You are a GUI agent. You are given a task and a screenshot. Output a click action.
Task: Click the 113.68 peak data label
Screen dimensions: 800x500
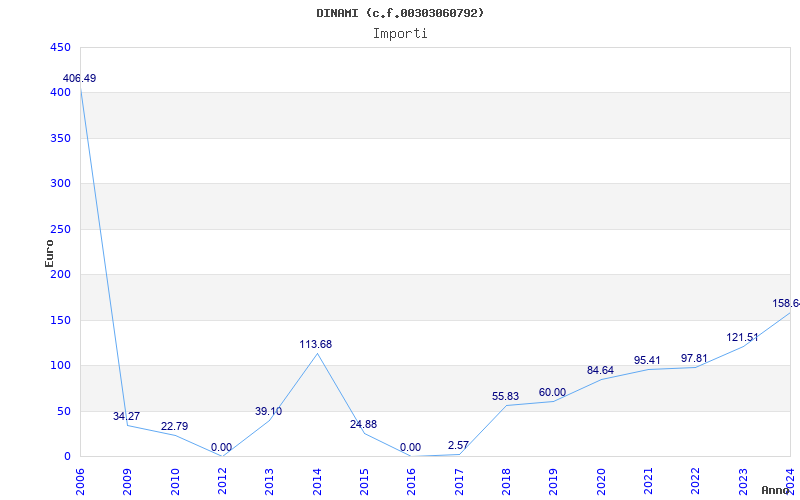pos(315,344)
